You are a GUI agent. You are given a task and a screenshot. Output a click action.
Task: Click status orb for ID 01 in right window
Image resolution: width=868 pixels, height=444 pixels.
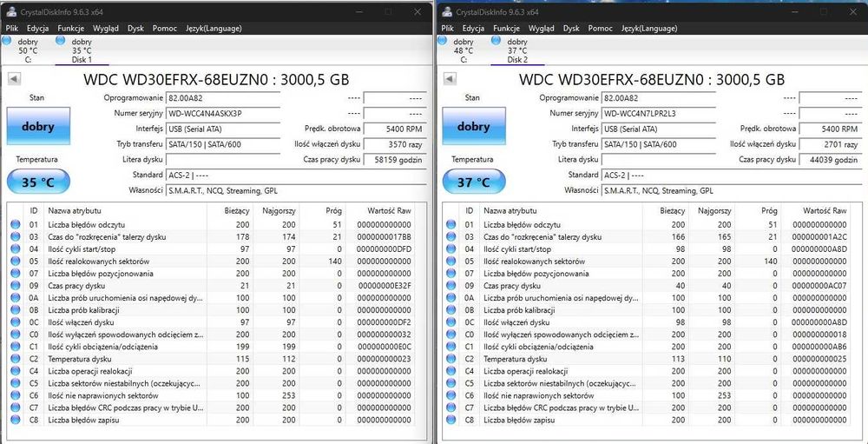coord(451,224)
